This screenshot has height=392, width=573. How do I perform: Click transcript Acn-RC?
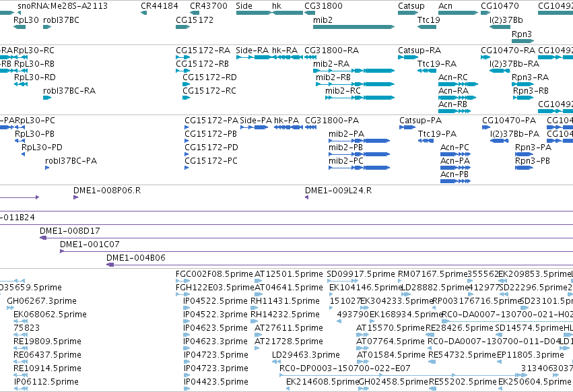click(453, 77)
